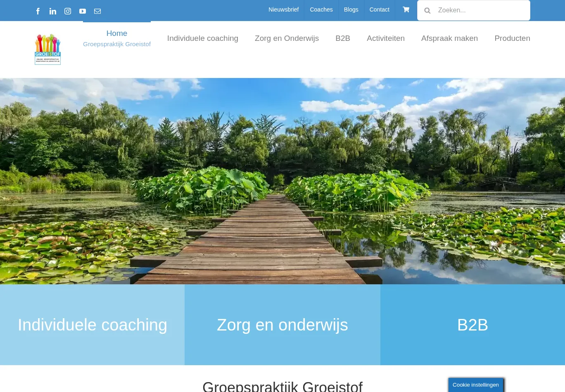
Task: Click the B2B blue tile
Action: point(472,325)
